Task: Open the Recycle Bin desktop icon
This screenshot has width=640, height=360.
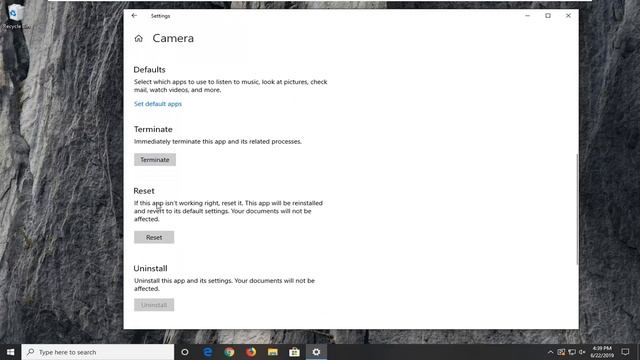Action: click(x=16, y=16)
